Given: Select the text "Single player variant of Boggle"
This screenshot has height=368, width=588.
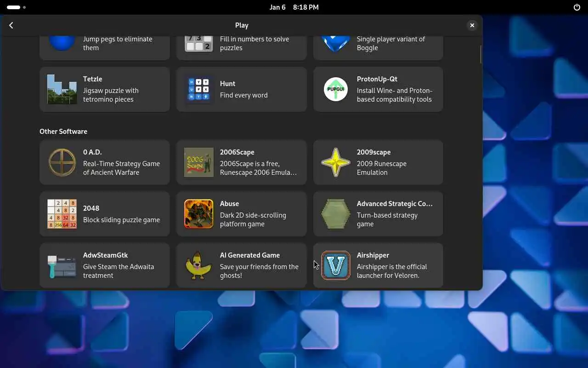Looking at the screenshot, I should point(391,43).
